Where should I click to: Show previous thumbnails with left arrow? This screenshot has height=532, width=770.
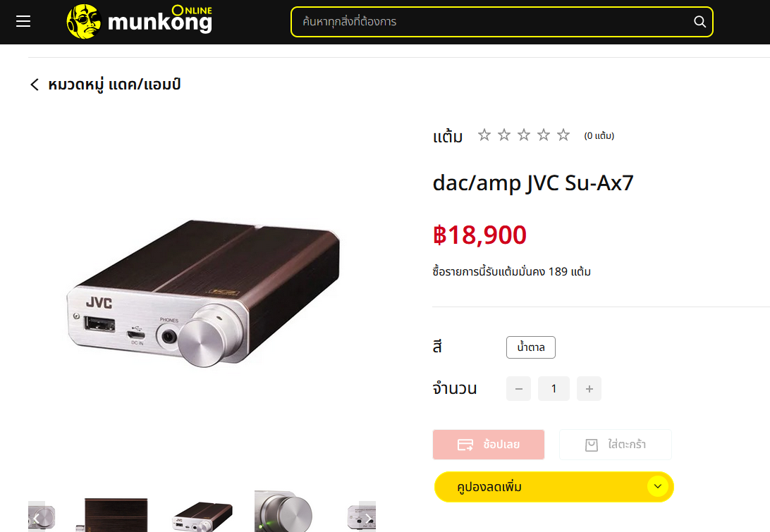pos(37,517)
